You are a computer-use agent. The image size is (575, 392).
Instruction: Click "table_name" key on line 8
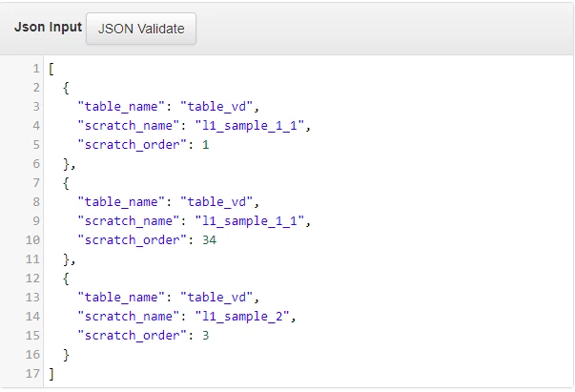(x=121, y=202)
